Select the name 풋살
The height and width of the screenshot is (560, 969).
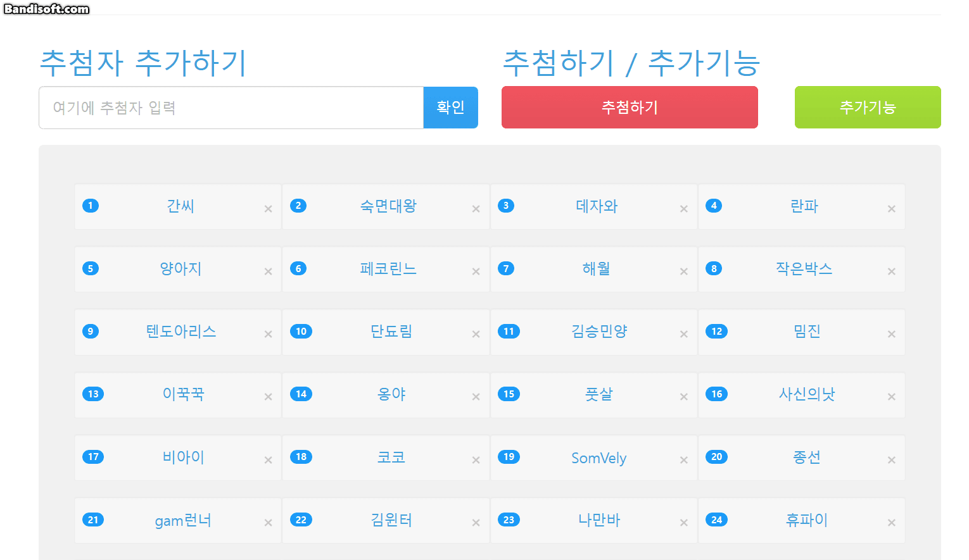click(x=599, y=394)
